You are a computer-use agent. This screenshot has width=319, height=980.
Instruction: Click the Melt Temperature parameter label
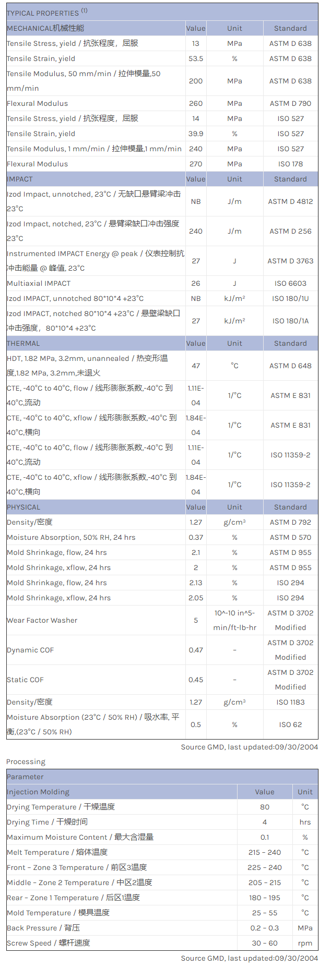(x=57, y=852)
